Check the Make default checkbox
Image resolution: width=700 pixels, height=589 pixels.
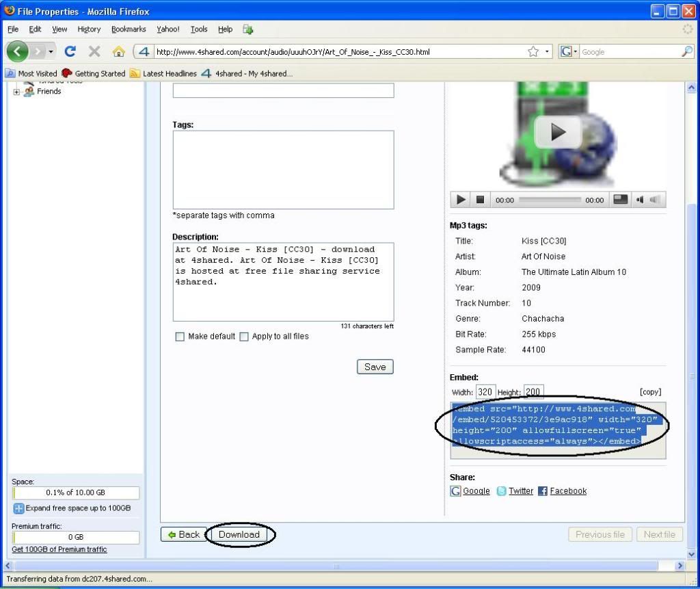[x=180, y=337]
